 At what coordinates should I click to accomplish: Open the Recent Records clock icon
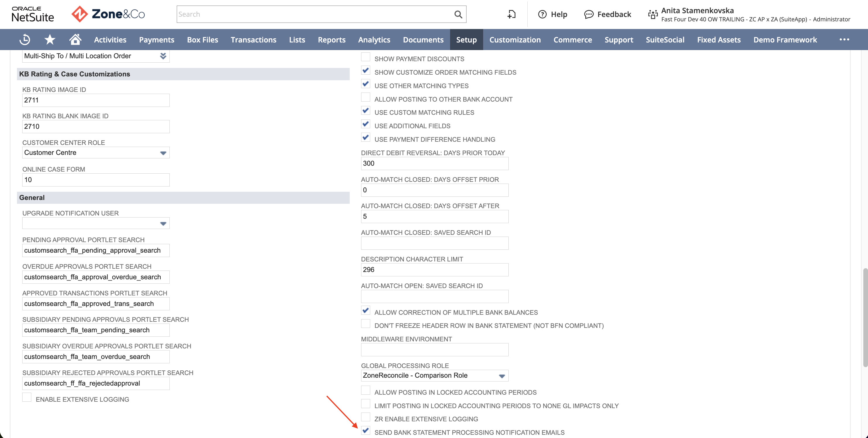[x=25, y=40]
